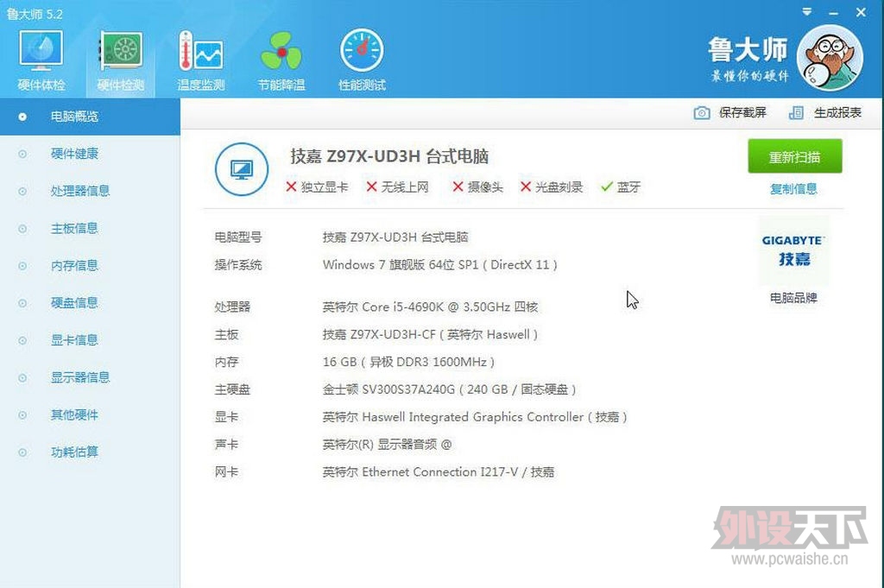The image size is (884, 588).
Task: Click the 复制信息 link
Action: click(793, 189)
